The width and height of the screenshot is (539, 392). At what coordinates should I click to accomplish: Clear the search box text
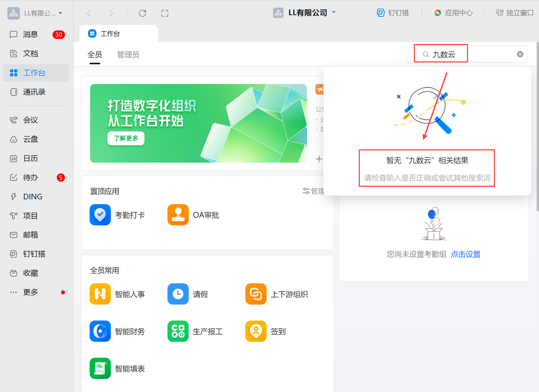coord(520,54)
